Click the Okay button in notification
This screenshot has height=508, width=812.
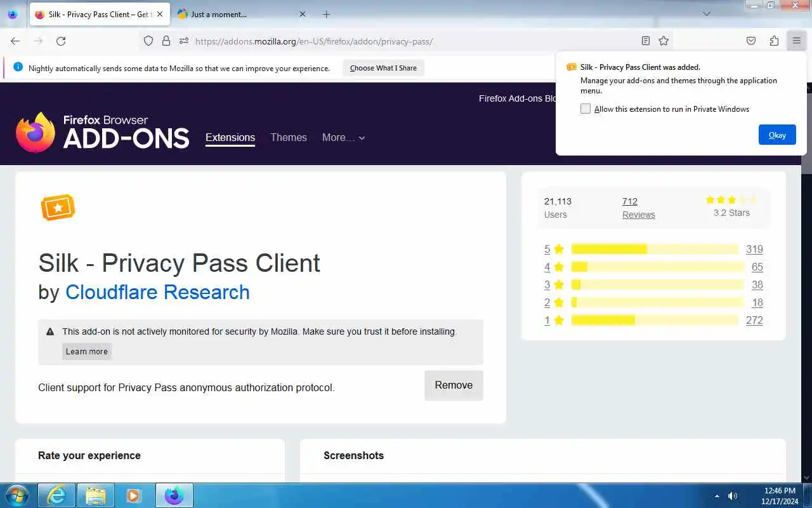pos(777,135)
